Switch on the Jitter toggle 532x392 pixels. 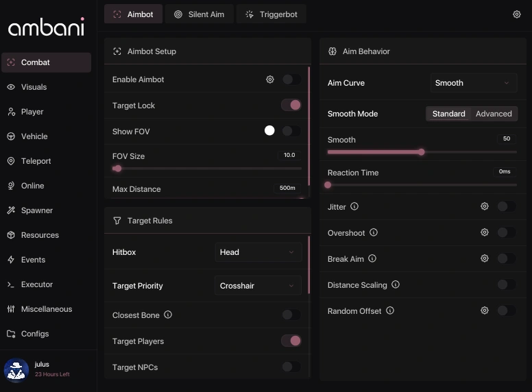pyautogui.click(x=507, y=206)
